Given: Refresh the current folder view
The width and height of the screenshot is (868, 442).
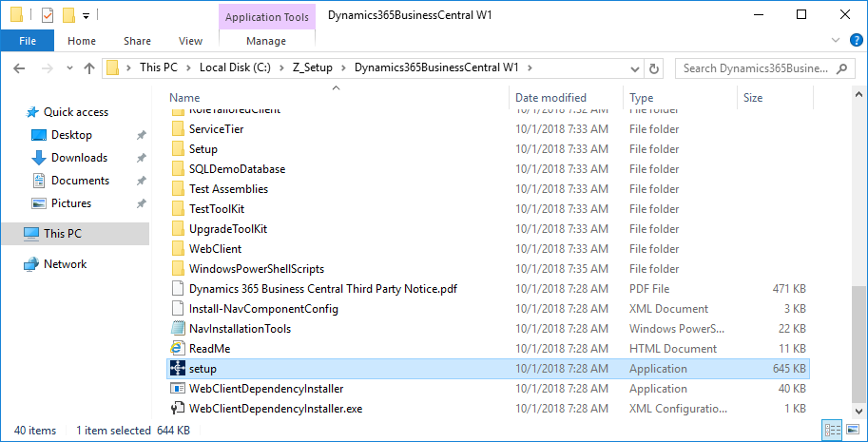Looking at the screenshot, I should [x=654, y=68].
